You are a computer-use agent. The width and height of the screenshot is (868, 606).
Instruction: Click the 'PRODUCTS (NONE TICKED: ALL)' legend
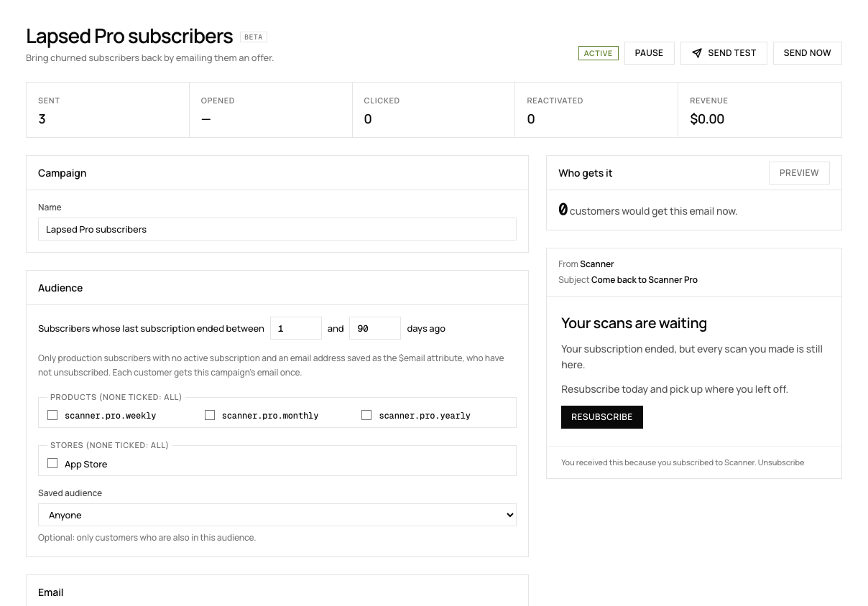coord(116,397)
